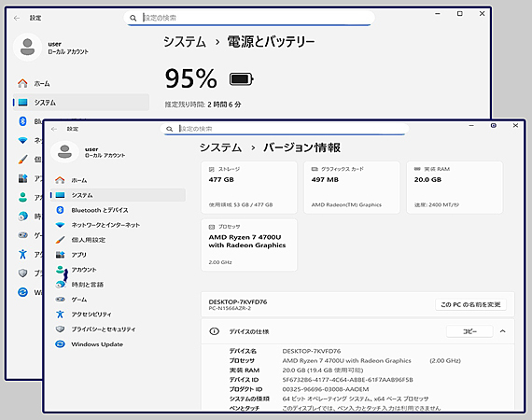Select Bluetooth とデバイス in the sidebar
532x420 pixels.
tap(118, 210)
